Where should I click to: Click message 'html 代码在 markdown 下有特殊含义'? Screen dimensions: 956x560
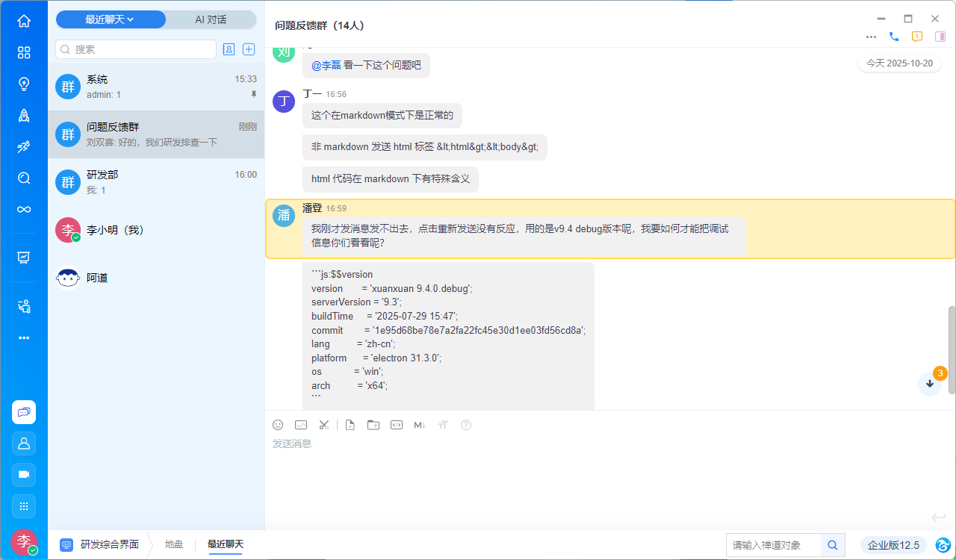(x=391, y=179)
